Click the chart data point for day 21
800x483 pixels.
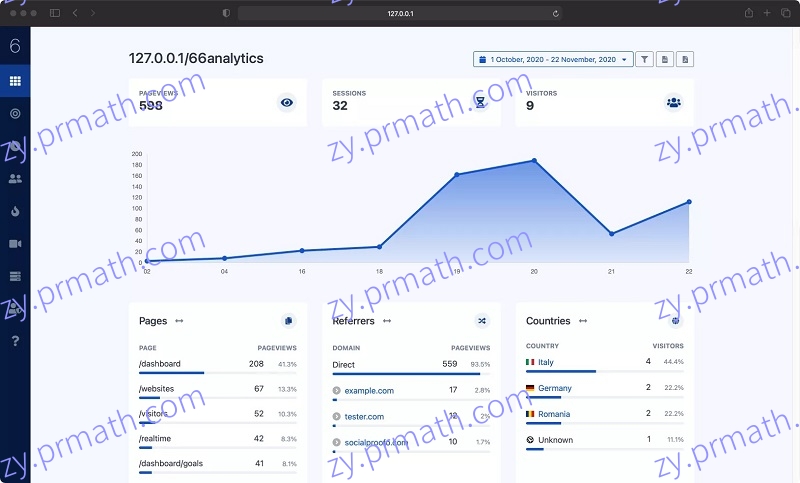(611, 234)
